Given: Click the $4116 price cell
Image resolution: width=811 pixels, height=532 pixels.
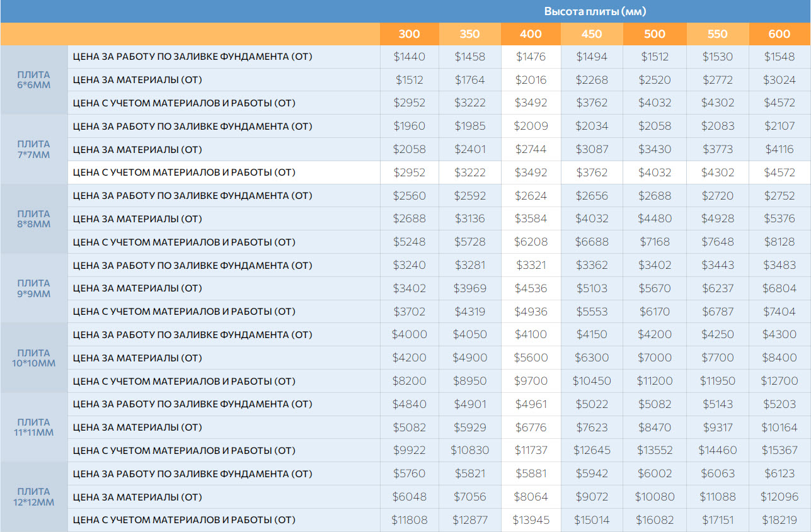Looking at the screenshot, I should click(779, 149).
